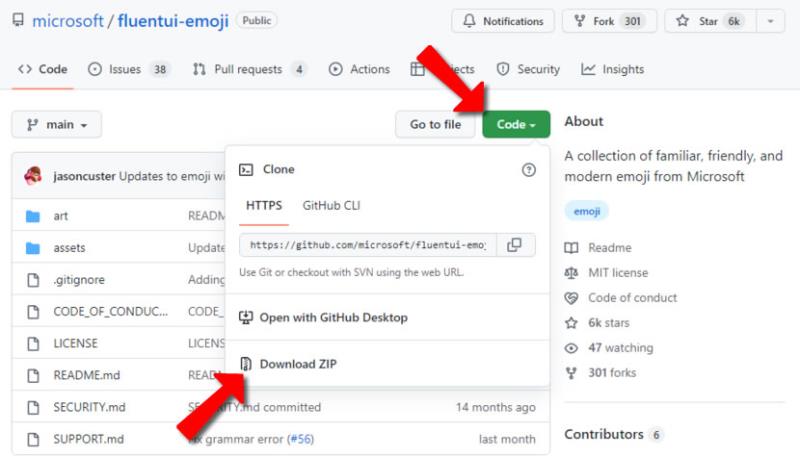The width and height of the screenshot is (800, 457).
Task: Click the Go to file button
Action: [x=435, y=124]
